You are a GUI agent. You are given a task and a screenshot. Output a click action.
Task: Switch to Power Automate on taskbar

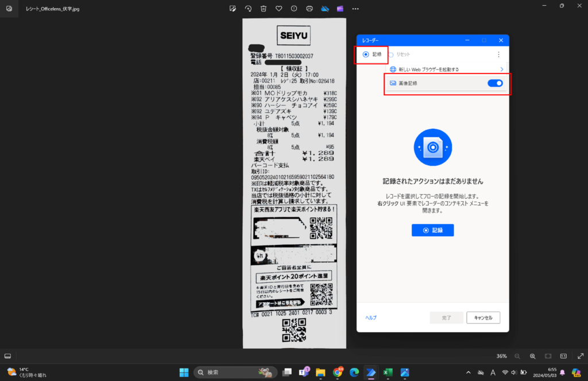pos(371,372)
